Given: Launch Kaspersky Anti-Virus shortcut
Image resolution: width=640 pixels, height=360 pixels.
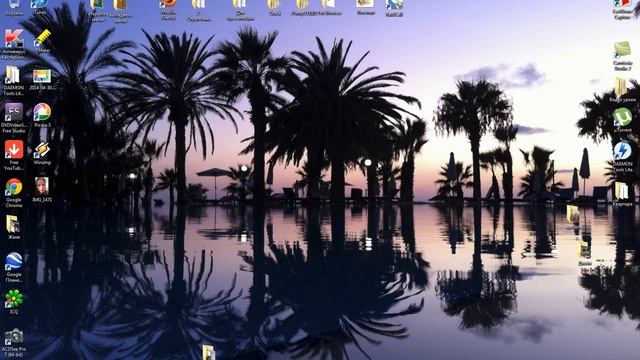Looking at the screenshot, I should (14, 44).
